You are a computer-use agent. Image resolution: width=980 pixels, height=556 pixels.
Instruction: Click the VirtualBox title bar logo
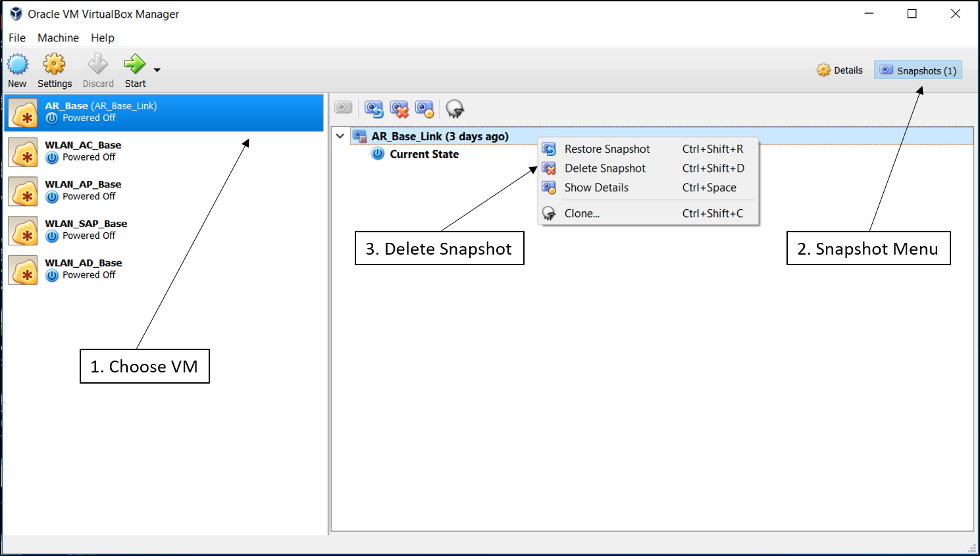coord(16,14)
